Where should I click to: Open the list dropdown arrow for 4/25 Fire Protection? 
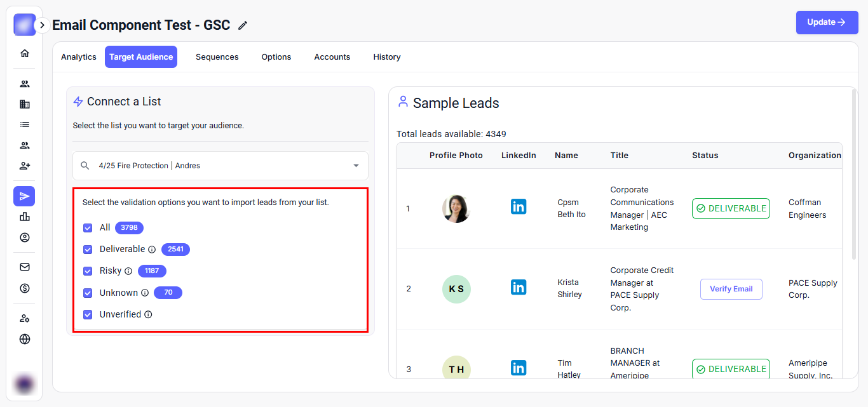click(355, 166)
